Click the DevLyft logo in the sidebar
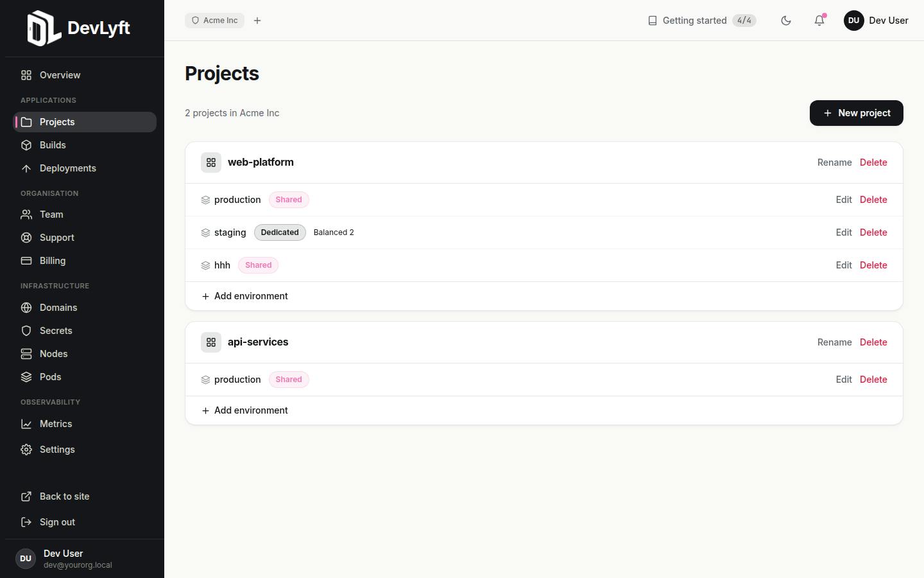Image resolution: width=924 pixels, height=578 pixels. pos(78,28)
